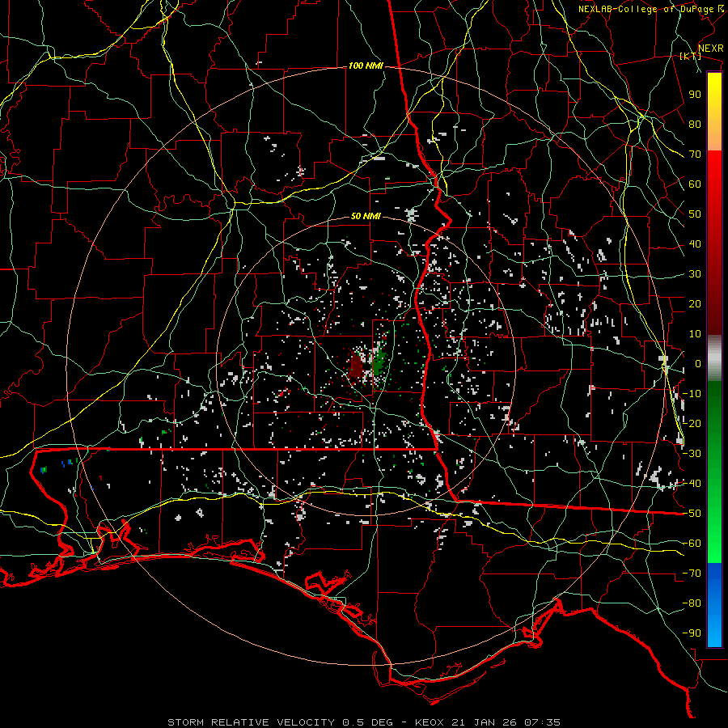Click the 100 NMI range ring label
The width and height of the screenshot is (728, 728).
[366, 66]
